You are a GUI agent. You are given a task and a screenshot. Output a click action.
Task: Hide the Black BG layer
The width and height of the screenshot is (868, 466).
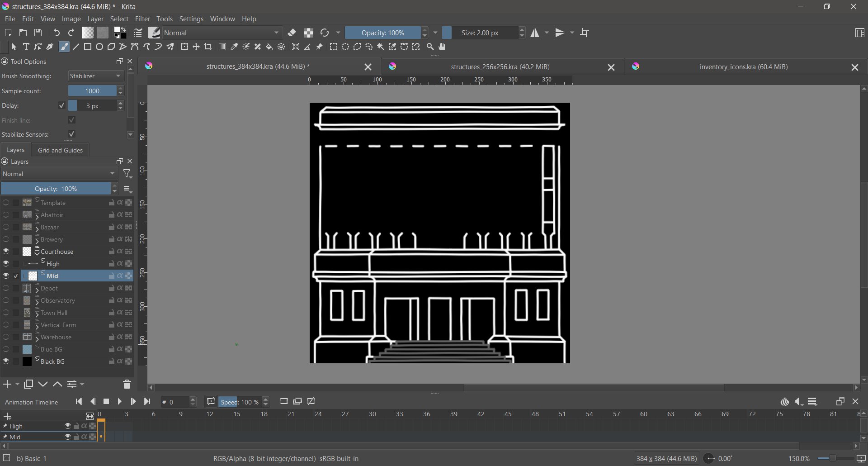6,362
